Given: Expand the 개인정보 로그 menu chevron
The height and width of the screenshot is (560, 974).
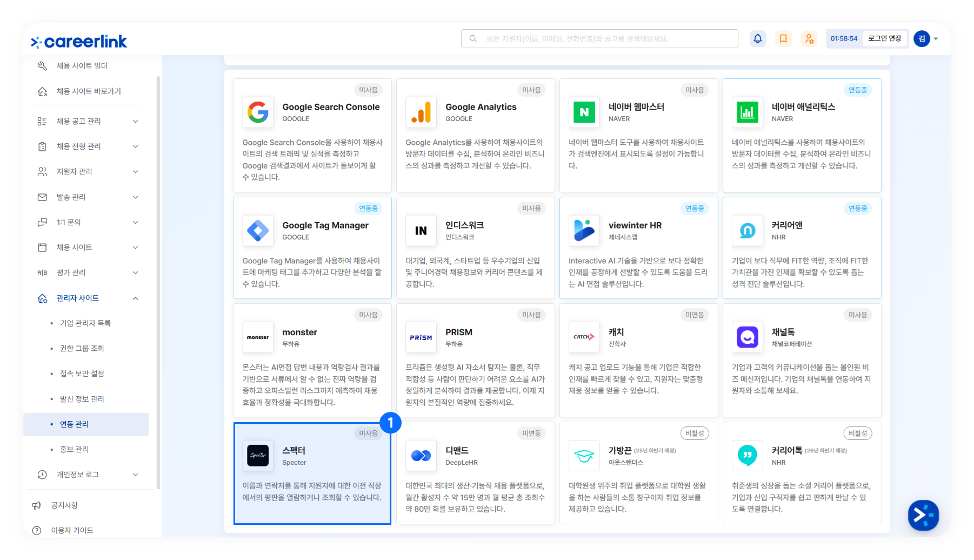Looking at the screenshot, I should [136, 475].
